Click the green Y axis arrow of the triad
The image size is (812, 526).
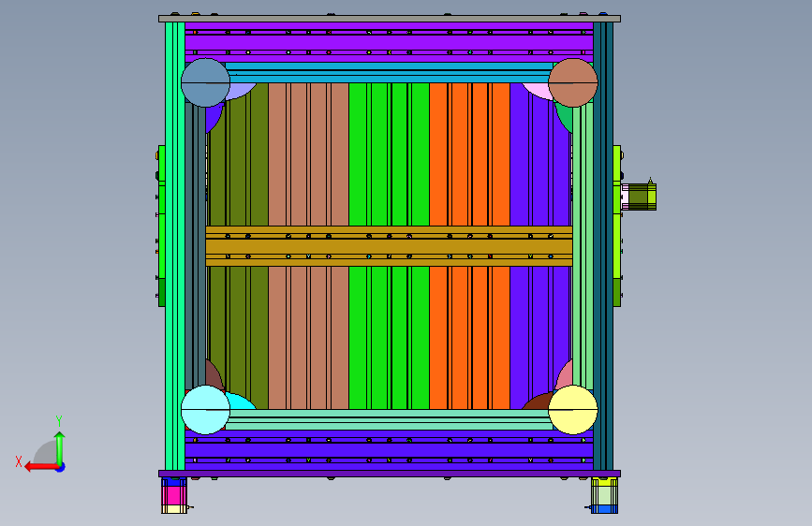[60, 447]
